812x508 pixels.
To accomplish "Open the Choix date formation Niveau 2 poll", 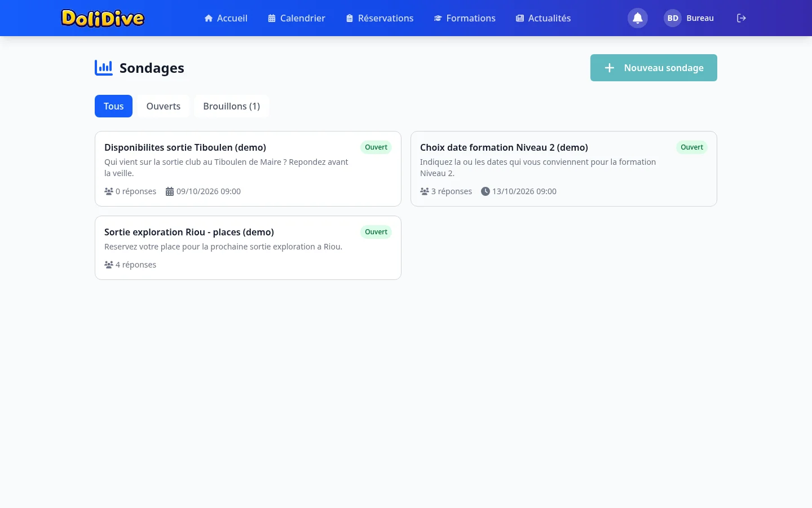I will coord(564,169).
